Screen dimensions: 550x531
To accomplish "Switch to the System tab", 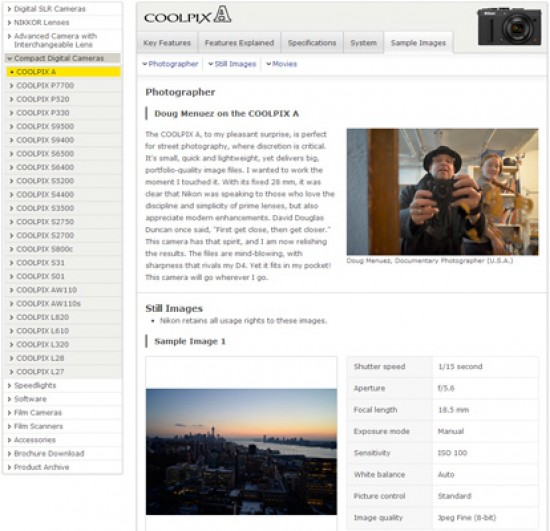I will 363,43.
